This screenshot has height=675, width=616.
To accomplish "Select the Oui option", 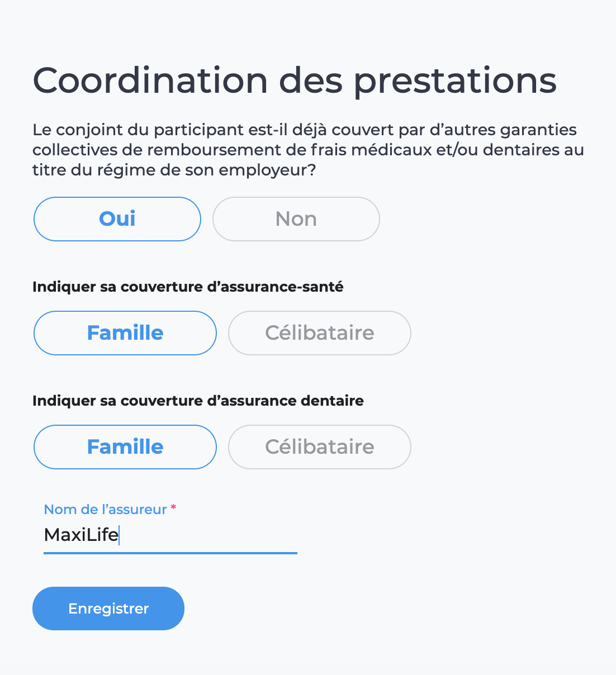I will coord(117,219).
